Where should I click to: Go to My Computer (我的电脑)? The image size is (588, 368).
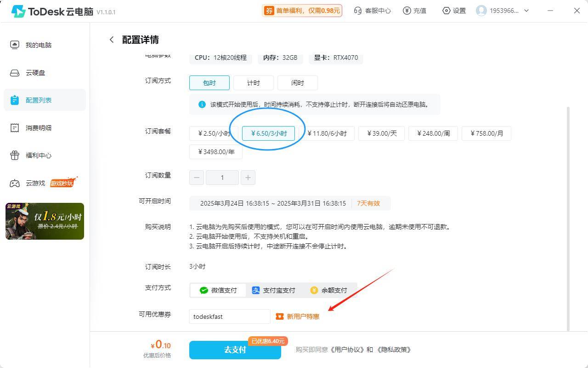point(45,45)
